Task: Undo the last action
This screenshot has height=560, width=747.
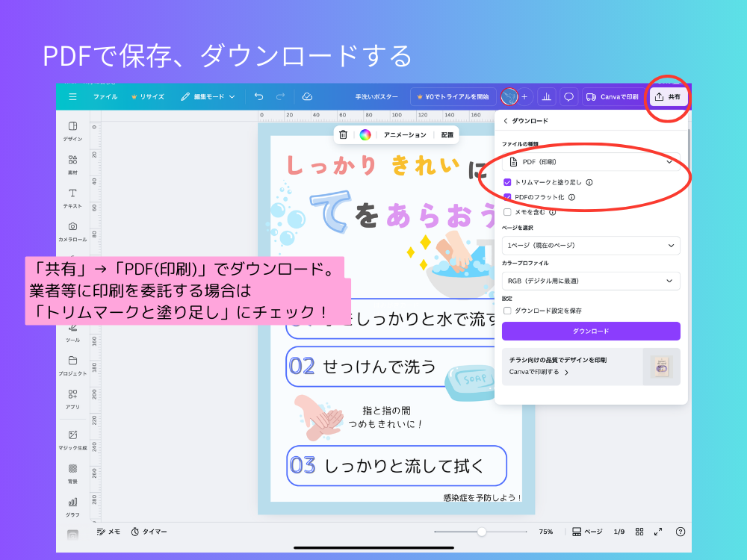Action: (258, 96)
